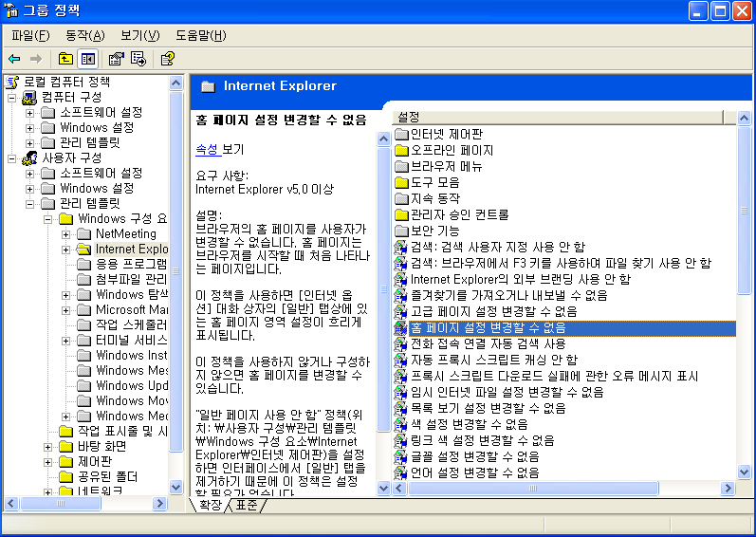Click the icon of 자동 프록시 스크립트 캐싱 안 함
Image resolution: width=756 pixels, height=537 pixels.
pyautogui.click(x=400, y=361)
